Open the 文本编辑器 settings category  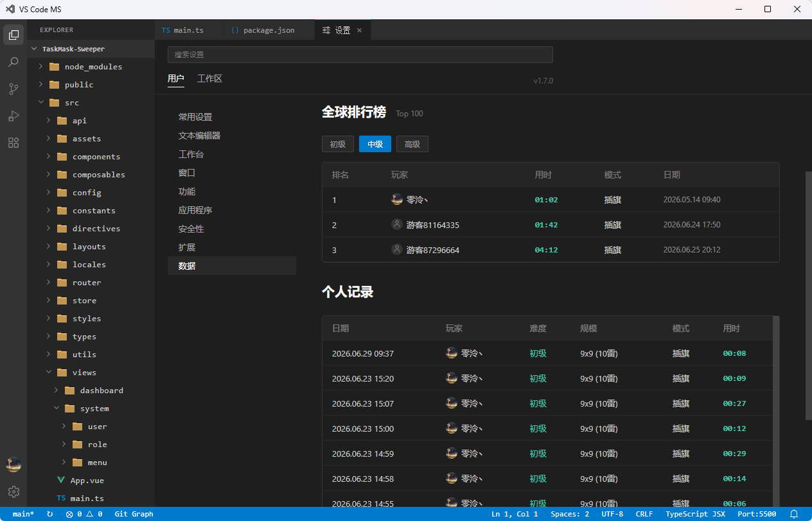click(200, 136)
